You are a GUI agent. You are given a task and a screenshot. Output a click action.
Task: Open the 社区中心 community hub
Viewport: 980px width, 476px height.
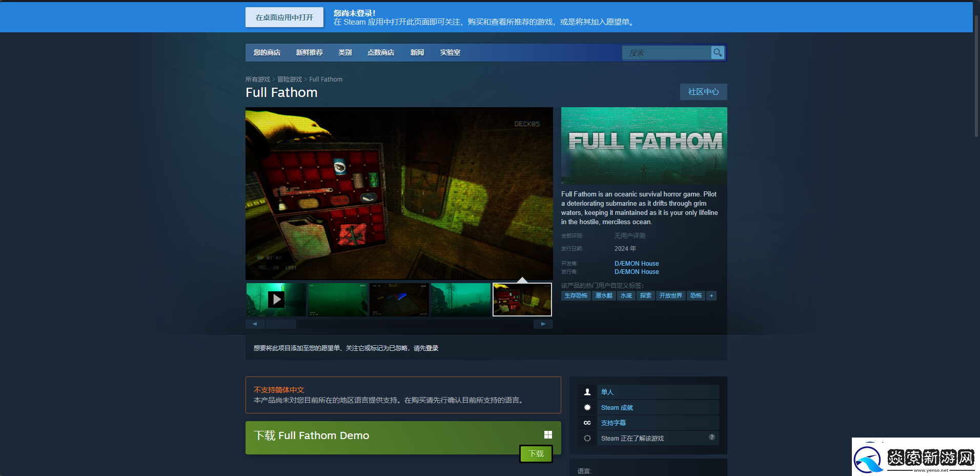click(x=703, y=92)
